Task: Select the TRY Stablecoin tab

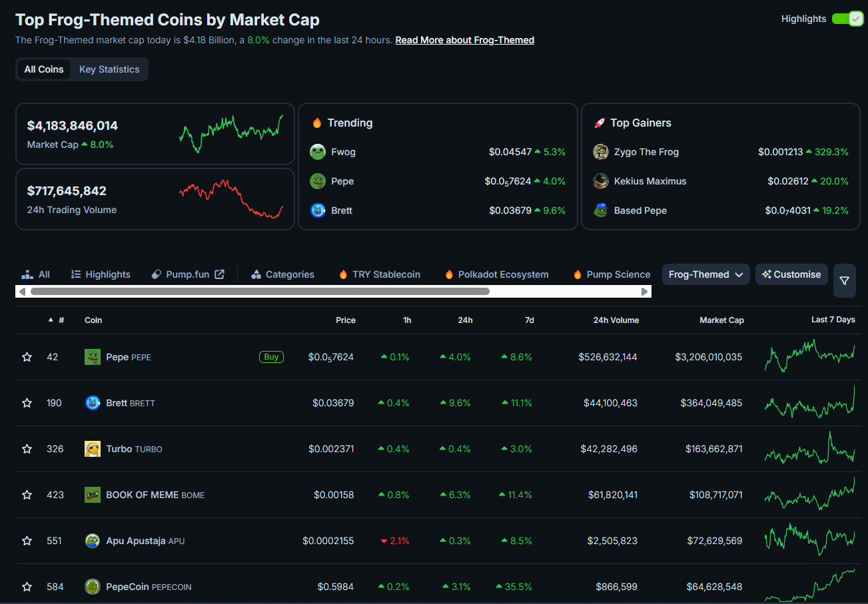Action: point(380,274)
